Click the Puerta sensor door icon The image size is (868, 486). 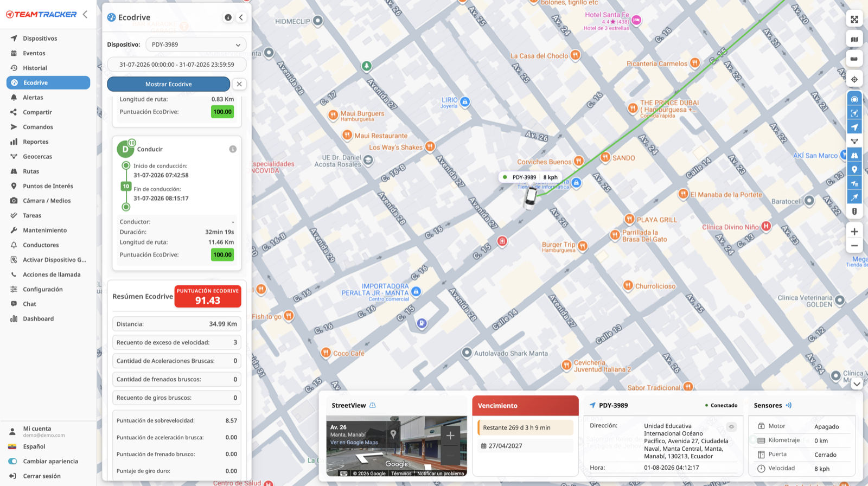tap(761, 455)
